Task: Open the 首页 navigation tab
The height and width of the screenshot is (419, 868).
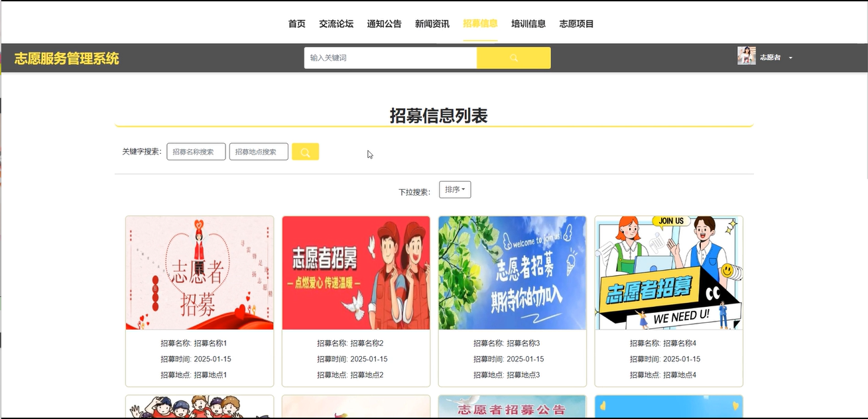Action: click(x=297, y=24)
